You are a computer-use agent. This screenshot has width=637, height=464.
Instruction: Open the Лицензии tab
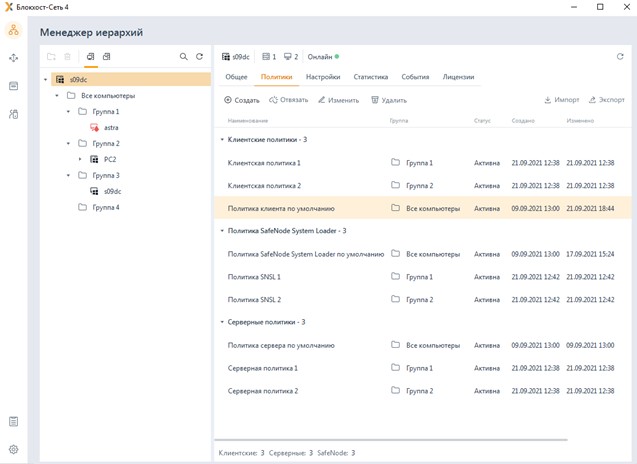(458, 77)
